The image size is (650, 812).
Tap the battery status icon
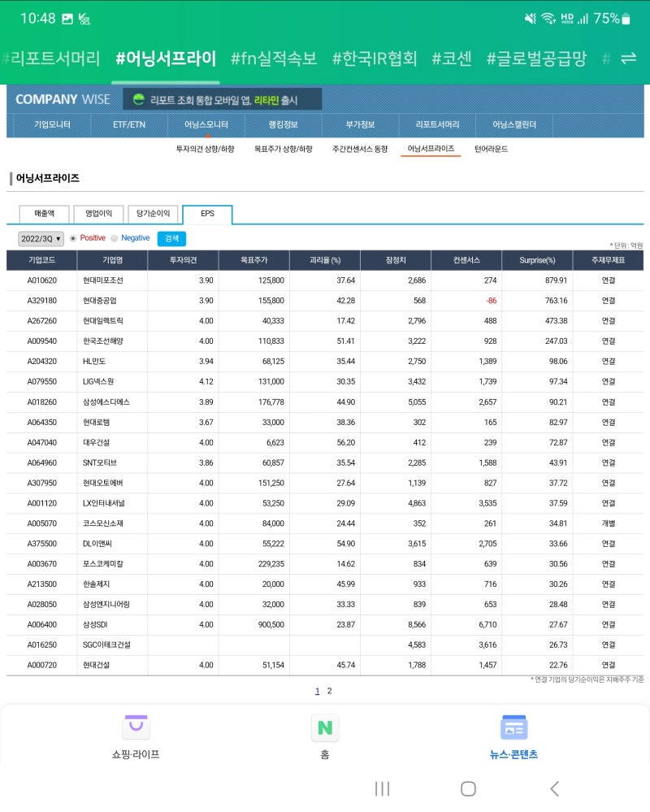pyautogui.click(x=626, y=19)
